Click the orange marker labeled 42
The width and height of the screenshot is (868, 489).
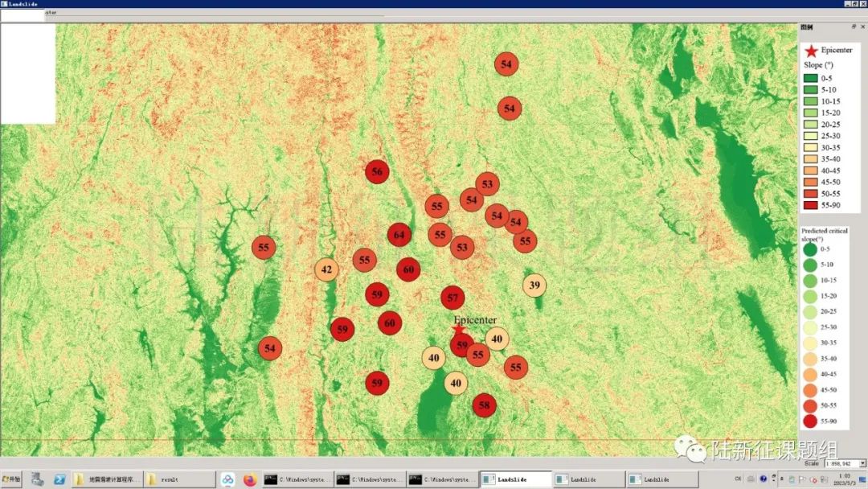326,269
